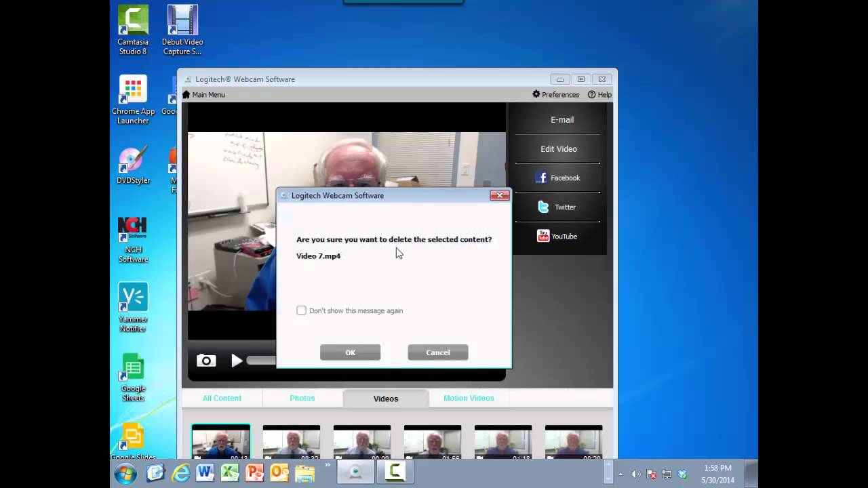The width and height of the screenshot is (868, 488).
Task: Open the Edit Video option
Action: click(x=558, y=149)
